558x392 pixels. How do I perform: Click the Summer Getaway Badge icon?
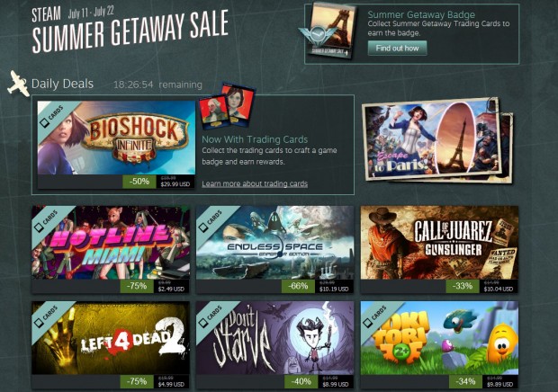tap(328, 31)
